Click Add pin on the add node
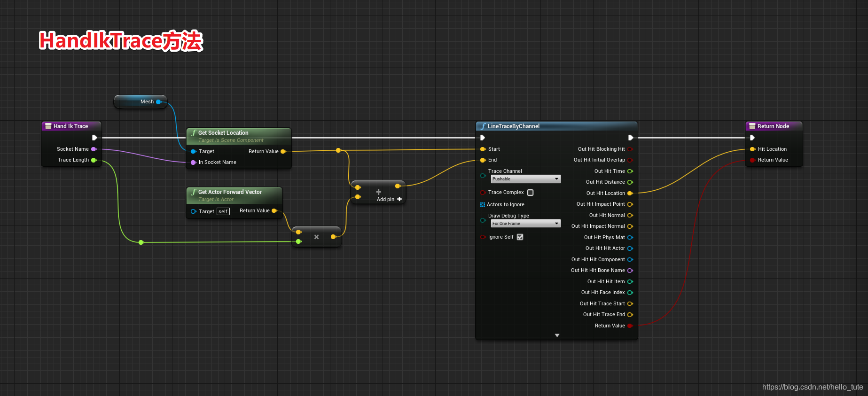 click(x=389, y=199)
